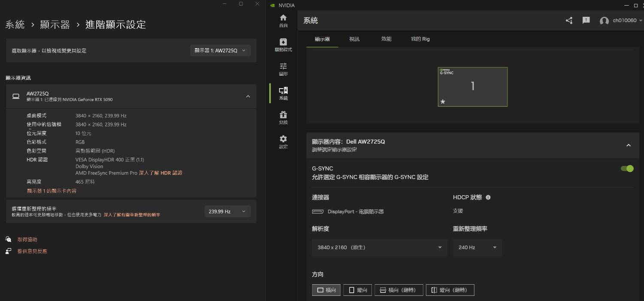Screen dimensions: 644x301
Task: Open the 顯示器 1: AW2725Q display selector
Action: (x=220, y=50)
